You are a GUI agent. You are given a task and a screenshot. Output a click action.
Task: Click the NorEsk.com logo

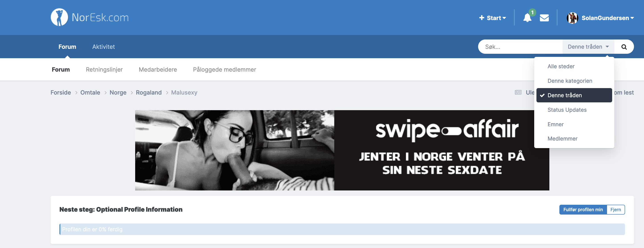tap(90, 17)
